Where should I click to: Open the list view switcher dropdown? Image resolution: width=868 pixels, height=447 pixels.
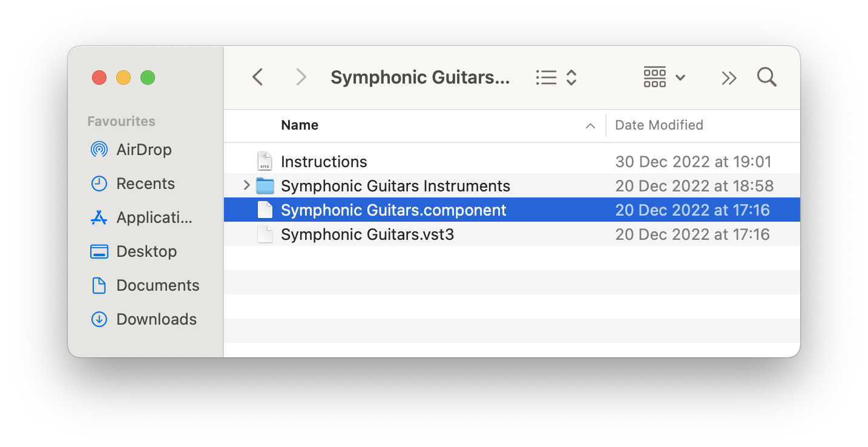click(x=556, y=78)
